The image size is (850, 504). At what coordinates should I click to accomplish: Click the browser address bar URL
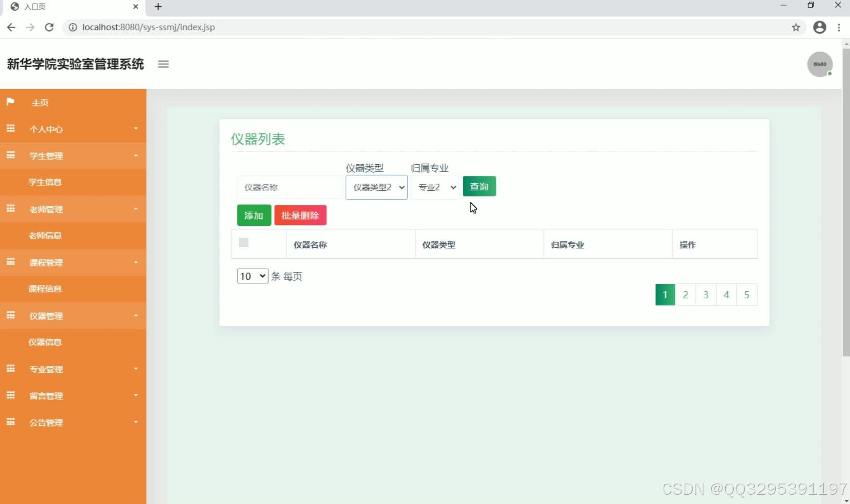pyautogui.click(x=149, y=27)
